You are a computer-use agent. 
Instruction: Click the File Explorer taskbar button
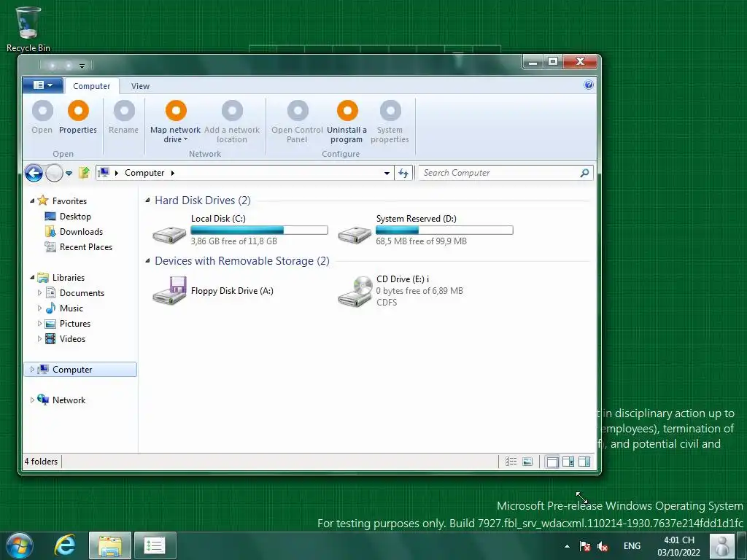[110, 545]
